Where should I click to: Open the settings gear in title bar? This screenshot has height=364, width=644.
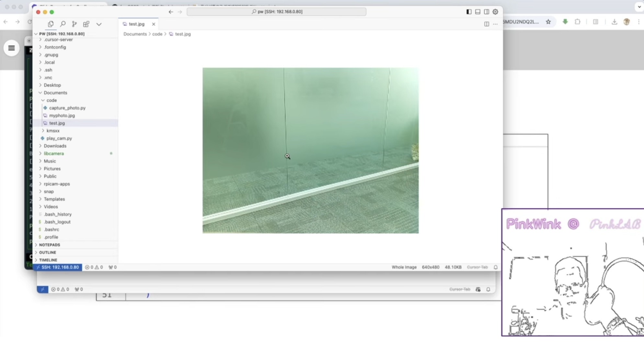(495, 12)
